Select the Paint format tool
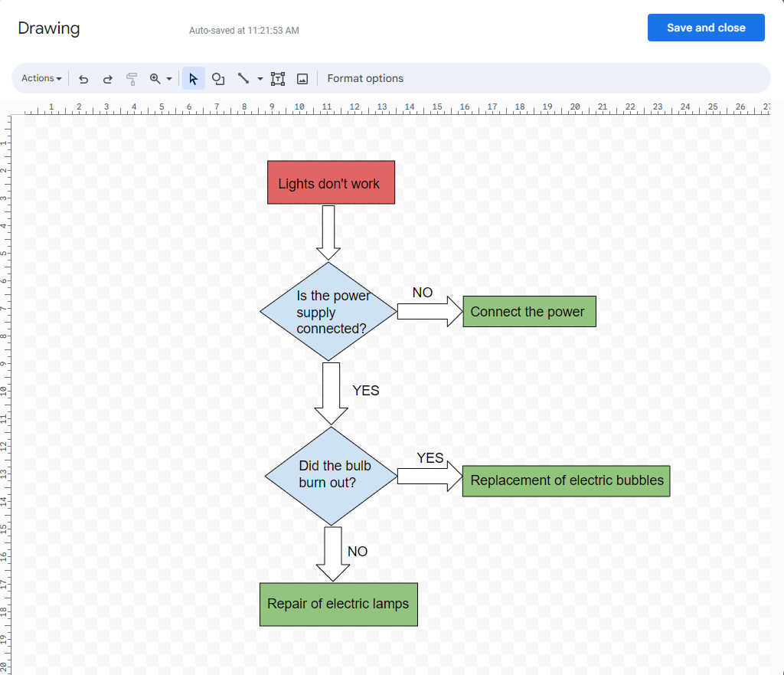The width and height of the screenshot is (784, 675). [x=132, y=78]
